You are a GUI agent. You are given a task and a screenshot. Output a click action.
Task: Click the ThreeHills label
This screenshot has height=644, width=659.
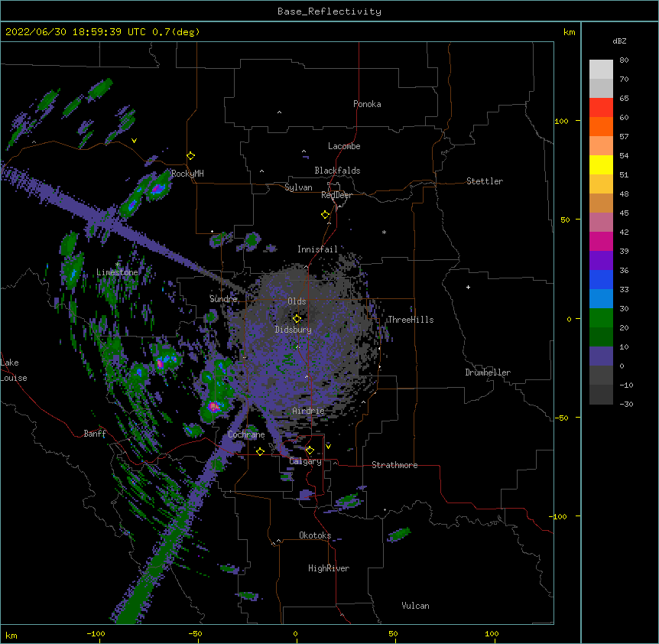411,320
